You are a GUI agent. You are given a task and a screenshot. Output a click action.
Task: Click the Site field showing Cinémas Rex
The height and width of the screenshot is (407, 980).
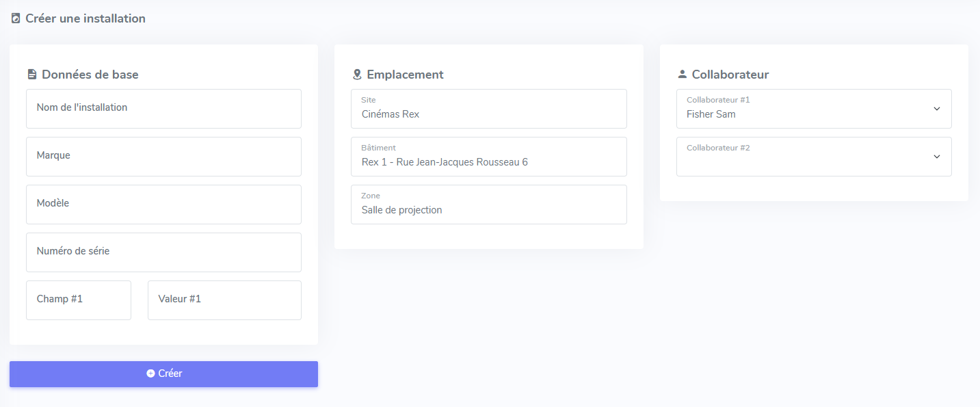point(488,109)
